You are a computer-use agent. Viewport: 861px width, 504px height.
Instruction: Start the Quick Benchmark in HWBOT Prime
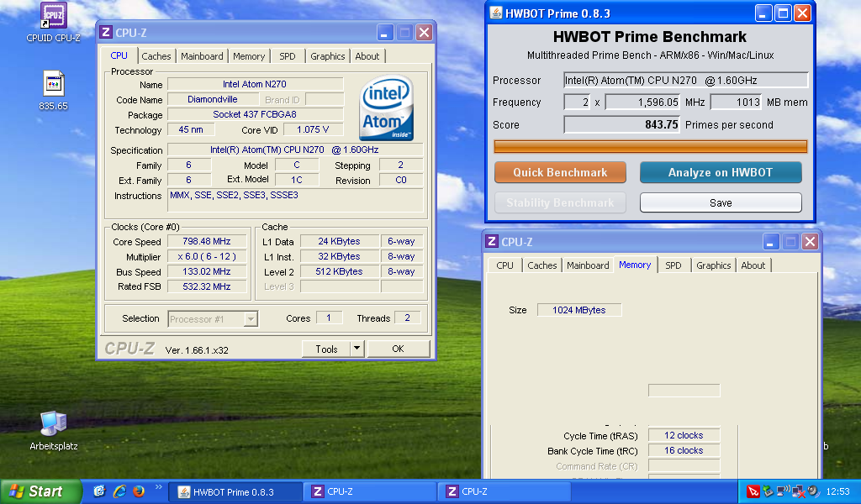click(x=560, y=172)
